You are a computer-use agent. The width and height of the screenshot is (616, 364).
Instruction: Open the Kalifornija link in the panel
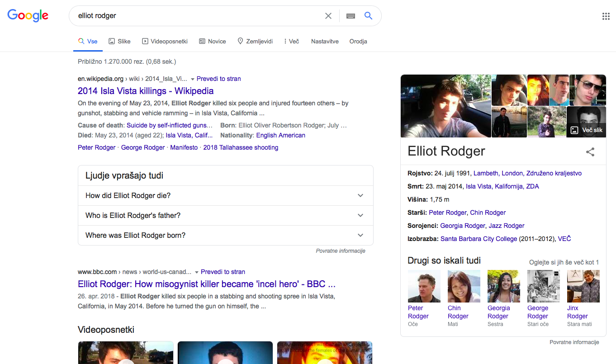tap(509, 186)
